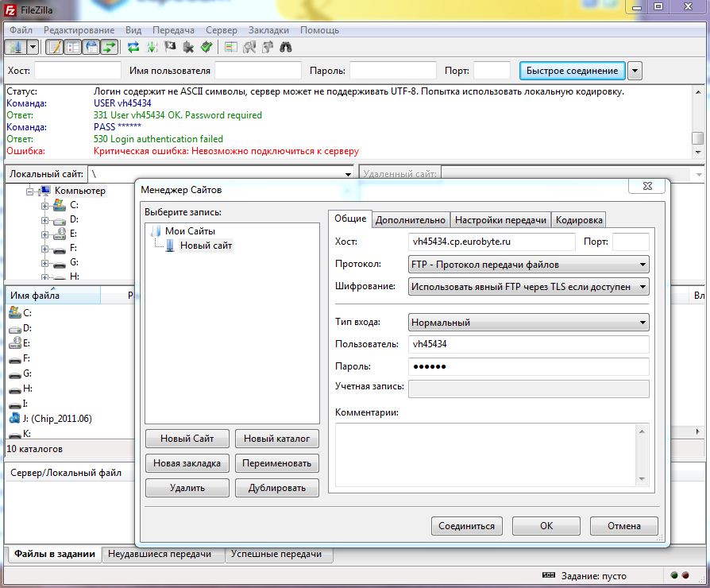Open the Редактирование menu
This screenshot has width=710, height=588.
(x=79, y=30)
